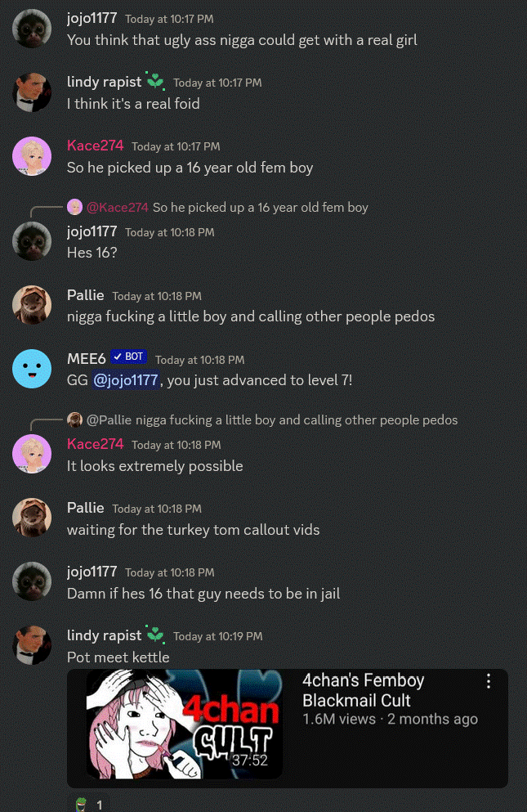Click the green sprout badge beside the 10:17 PM username
Image resolution: width=527 pixels, height=812 pixels.
pyautogui.click(x=155, y=81)
